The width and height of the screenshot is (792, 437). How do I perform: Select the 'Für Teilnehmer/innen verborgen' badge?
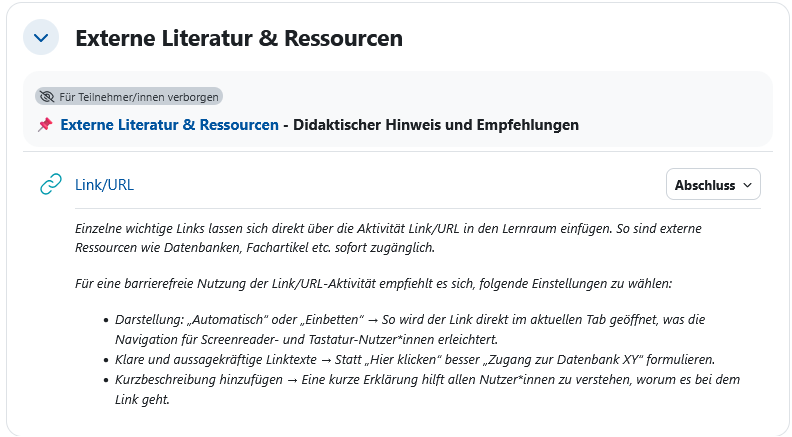[129, 97]
